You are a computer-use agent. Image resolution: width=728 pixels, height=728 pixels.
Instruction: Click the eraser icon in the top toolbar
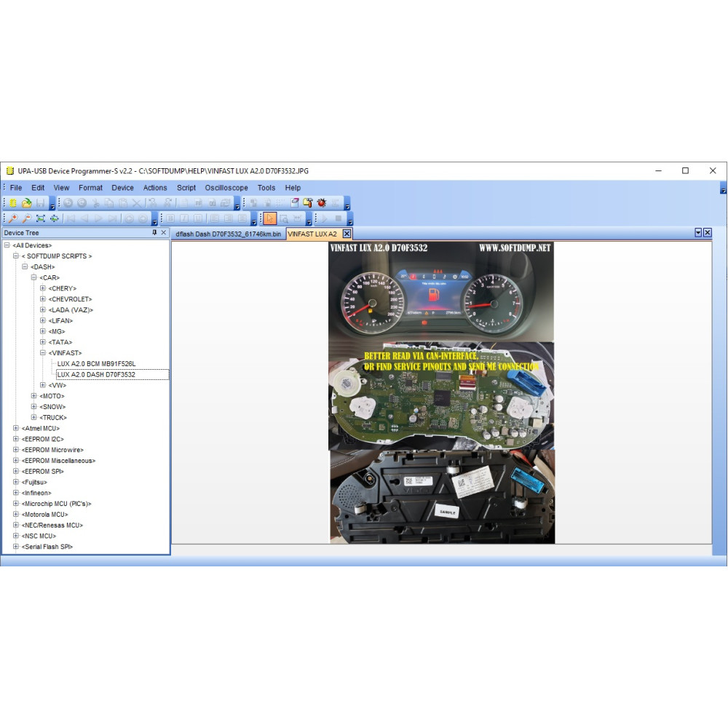click(x=294, y=202)
